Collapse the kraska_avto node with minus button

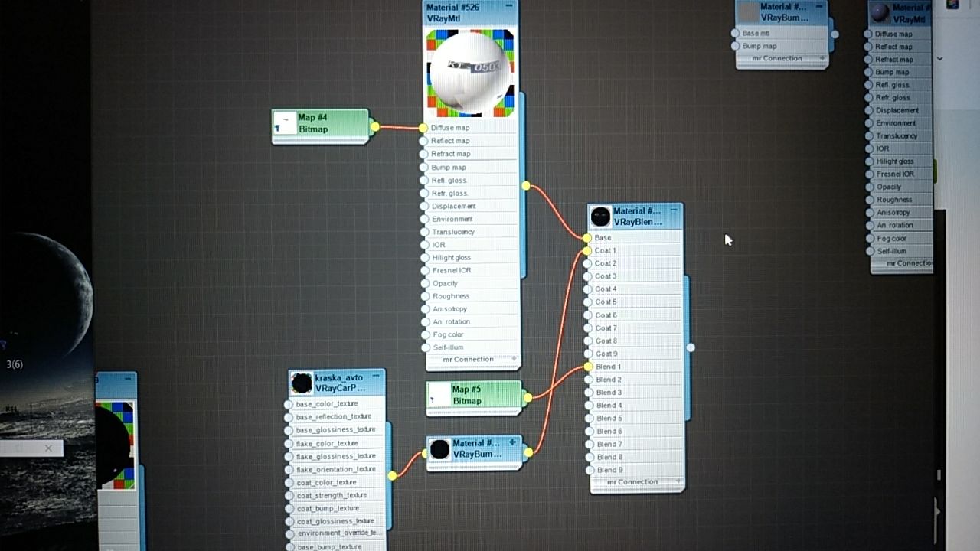tap(376, 376)
